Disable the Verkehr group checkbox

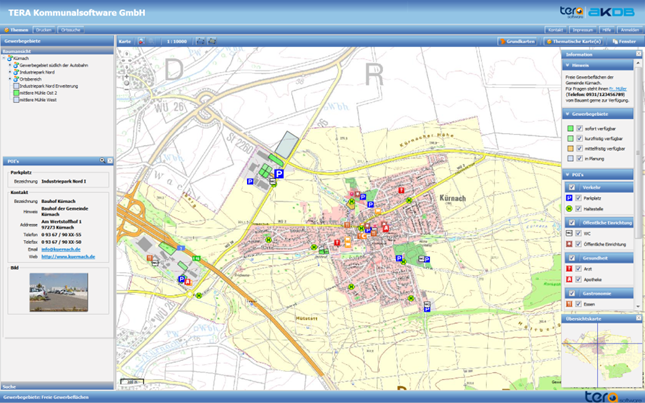[x=571, y=187]
